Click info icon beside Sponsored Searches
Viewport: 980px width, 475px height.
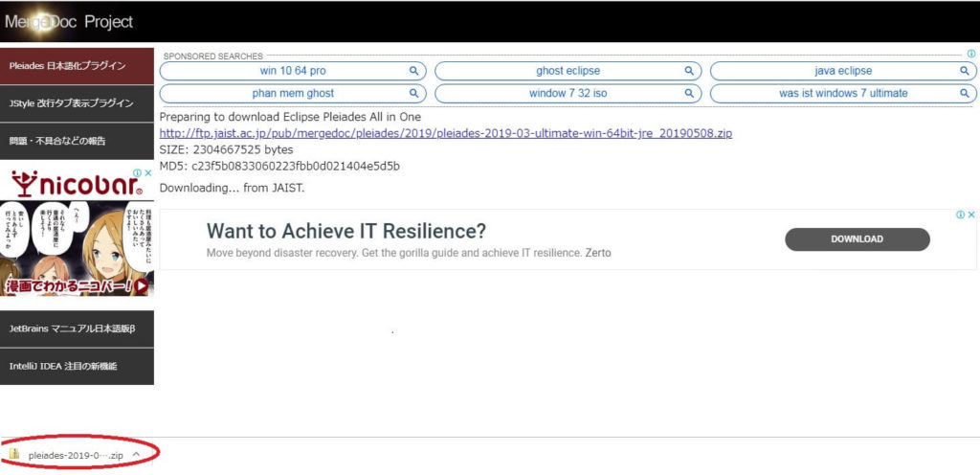click(x=971, y=55)
